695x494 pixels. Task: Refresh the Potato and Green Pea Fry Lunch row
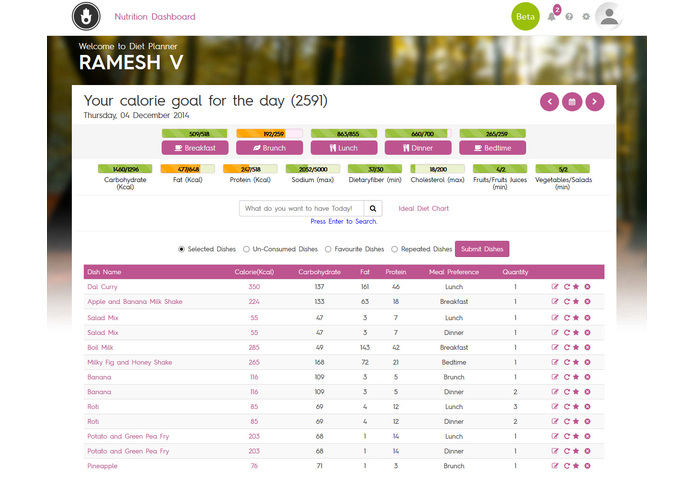click(566, 436)
